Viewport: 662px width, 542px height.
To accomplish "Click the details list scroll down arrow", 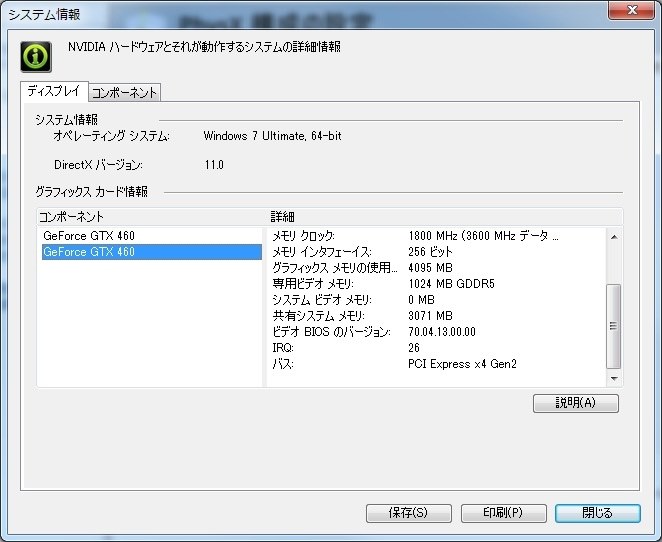I will point(614,378).
